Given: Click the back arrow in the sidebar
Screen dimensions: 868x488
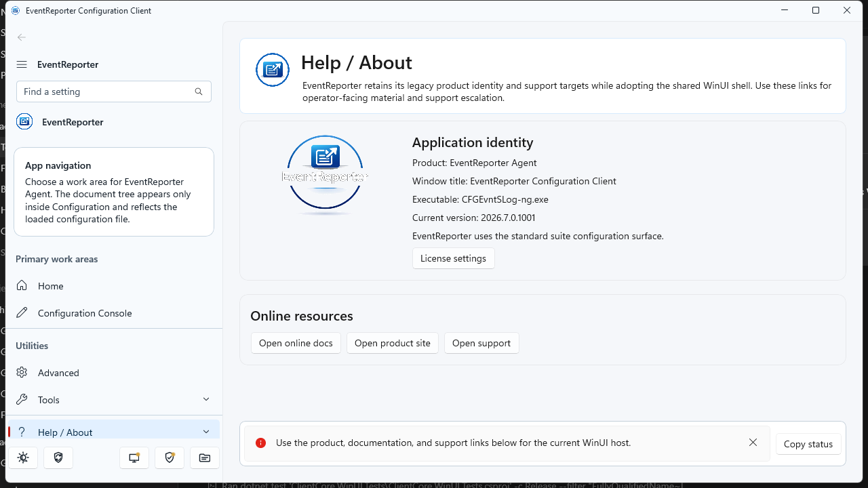Looking at the screenshot, I should coord(22,37).
